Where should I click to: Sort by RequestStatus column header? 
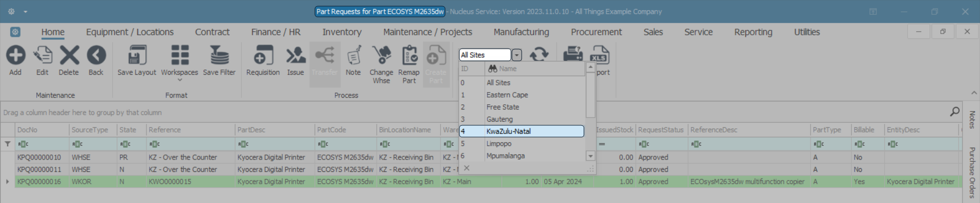tap(661, 130)
